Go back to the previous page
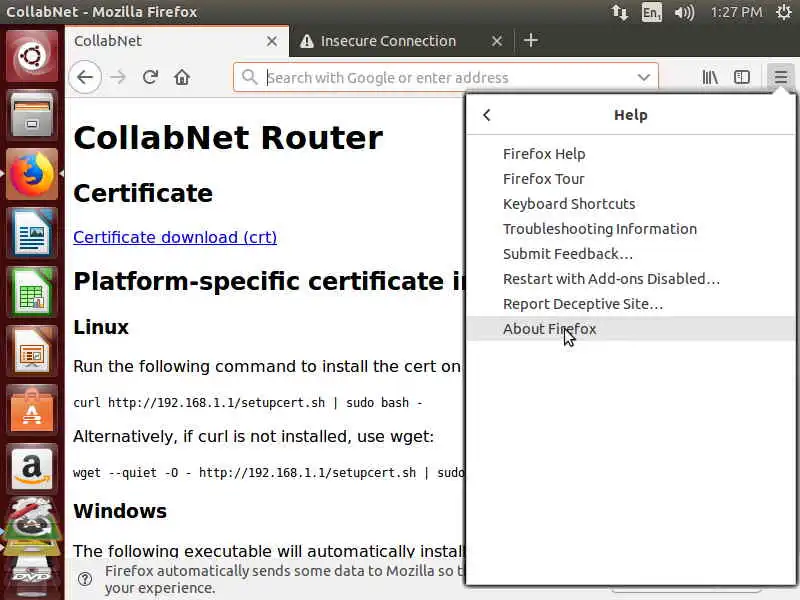The height and width of the screenshot is (600, 800). click(85, 78)
